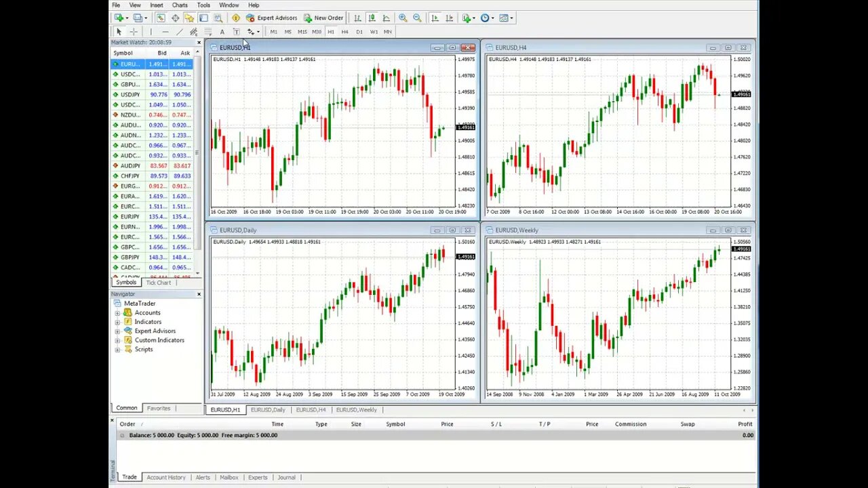Switch chart to candlesticks type
Screen dimensions: 868x488
(x=372, y=18)
